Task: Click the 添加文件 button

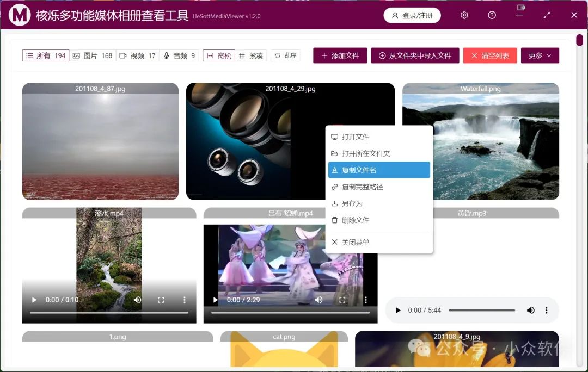Action: coord(340,55)
